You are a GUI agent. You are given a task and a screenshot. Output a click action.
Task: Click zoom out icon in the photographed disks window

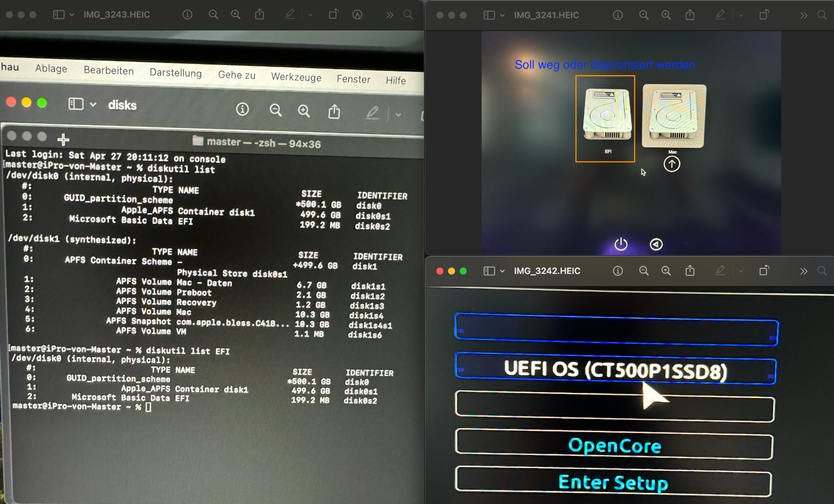[x=276, y=110]
